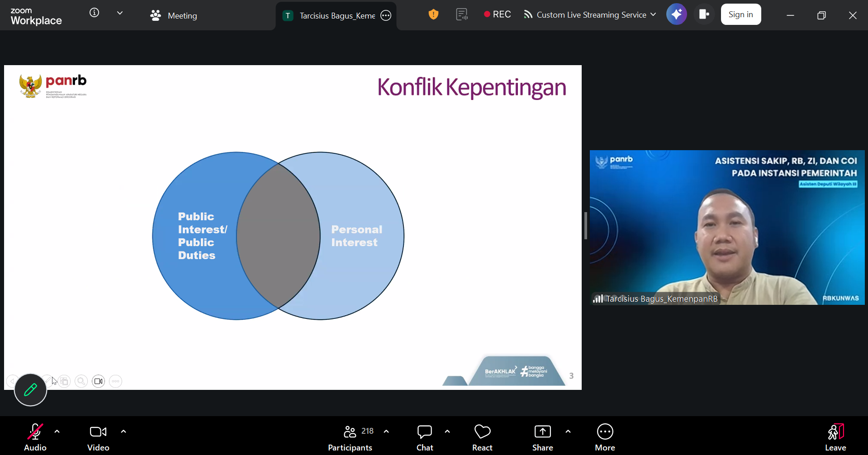Image resolution: width=868 pixels, height=455 pixels.
Task: Click slide show previous arrow button
Action: pos(12,381)
